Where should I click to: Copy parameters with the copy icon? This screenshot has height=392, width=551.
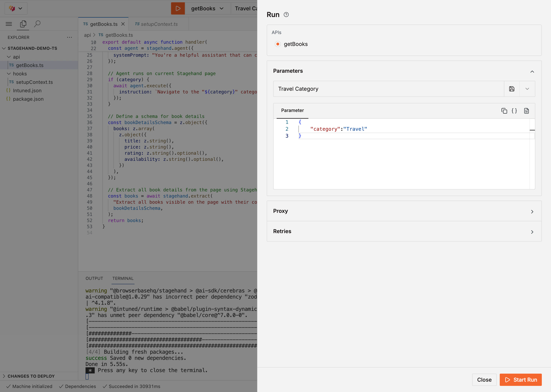[x=504, y=111]
